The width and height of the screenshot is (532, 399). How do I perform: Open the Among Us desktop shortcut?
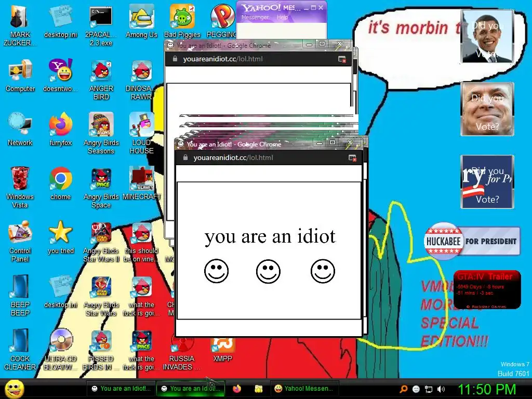tap(141, 21)
